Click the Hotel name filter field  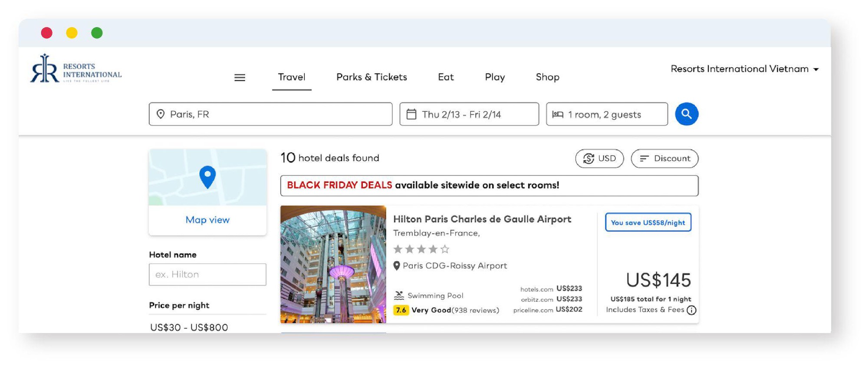[207, 274]
